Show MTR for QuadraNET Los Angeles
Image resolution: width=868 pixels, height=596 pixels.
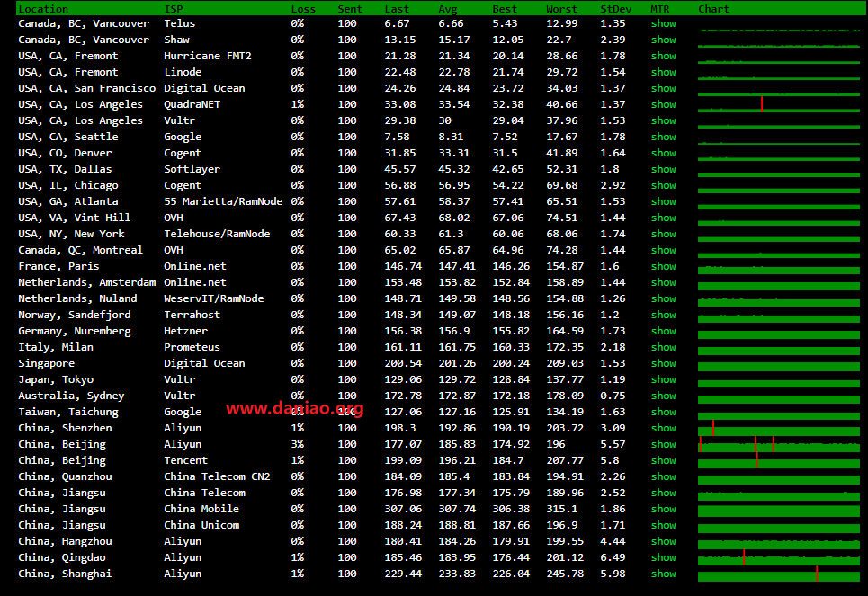663,104
